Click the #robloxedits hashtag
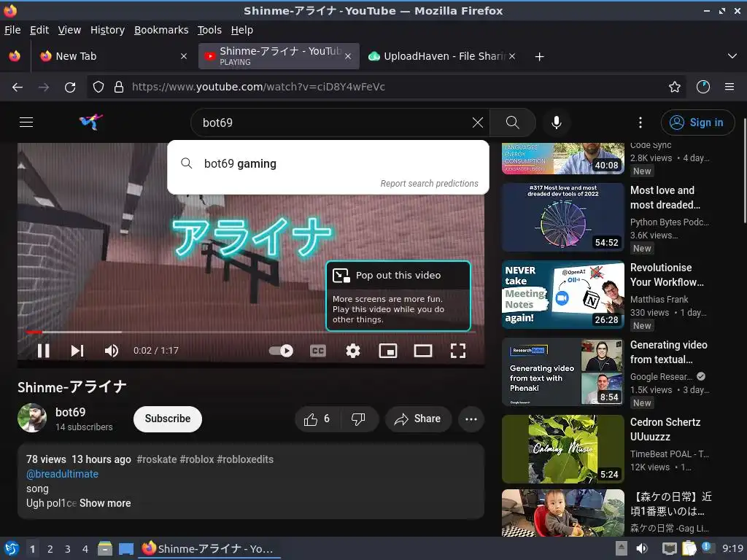Image resolution: width=747 pixels, height=560 pixels. tap(245, 459)
